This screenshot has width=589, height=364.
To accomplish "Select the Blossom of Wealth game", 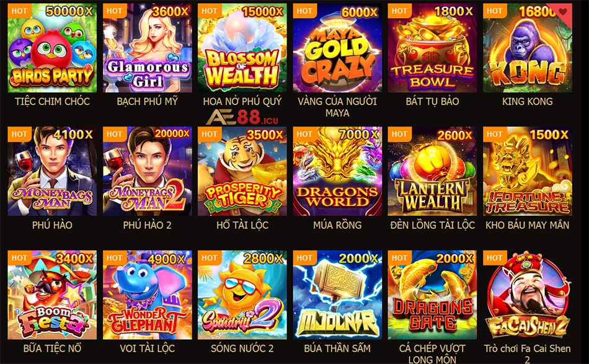I will (x=242, y=48).
